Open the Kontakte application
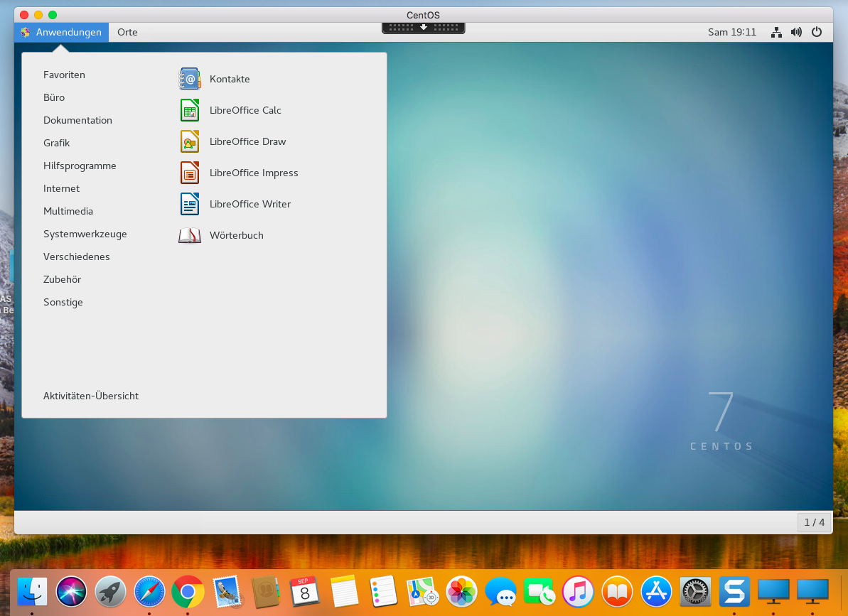 pos(229,79)
